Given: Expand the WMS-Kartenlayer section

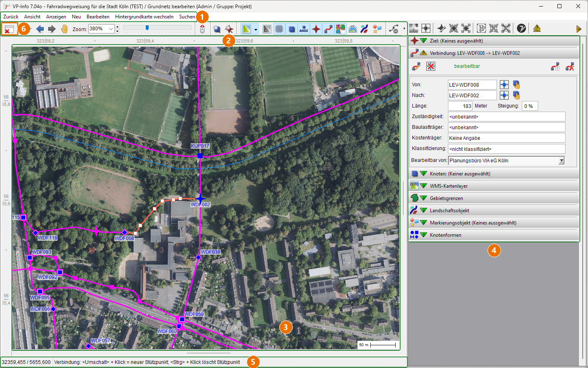Looking at the screenshot, I should click(x=423, y=186).
